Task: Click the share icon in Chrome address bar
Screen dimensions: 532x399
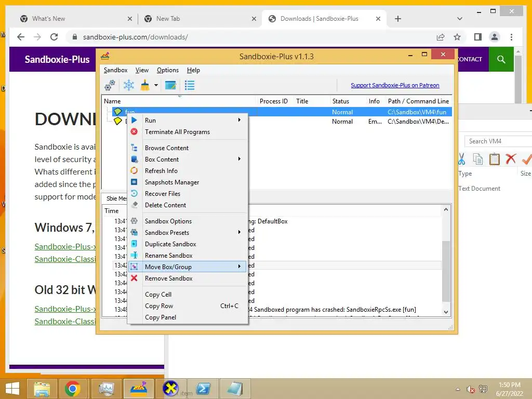Action: (441, 37)
